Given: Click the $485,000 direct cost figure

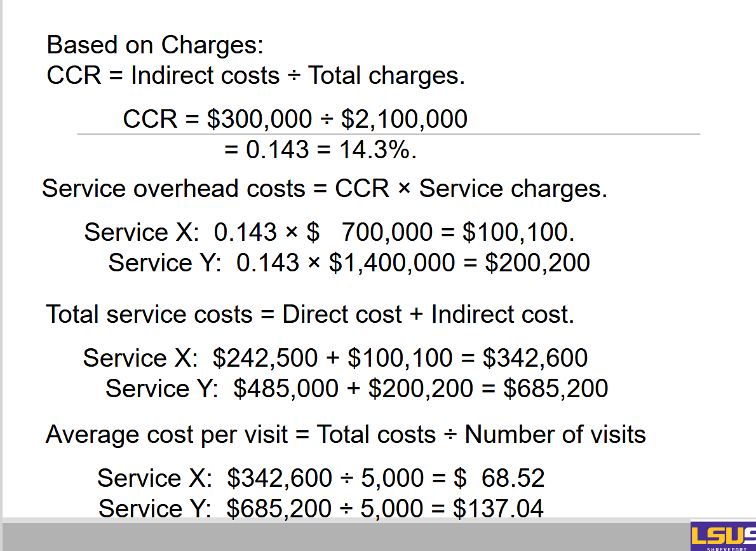Looking at the screenshot, I should click(286, 388).
